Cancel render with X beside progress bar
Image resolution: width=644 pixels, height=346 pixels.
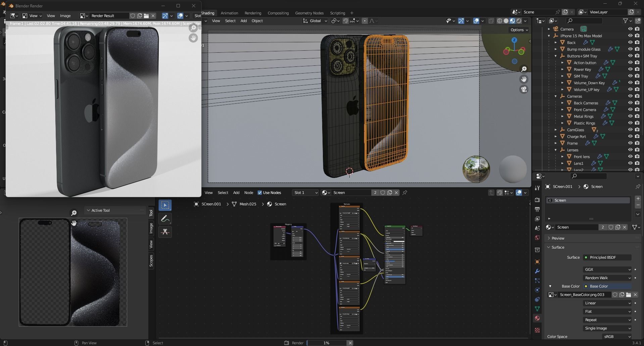point(350,343)
